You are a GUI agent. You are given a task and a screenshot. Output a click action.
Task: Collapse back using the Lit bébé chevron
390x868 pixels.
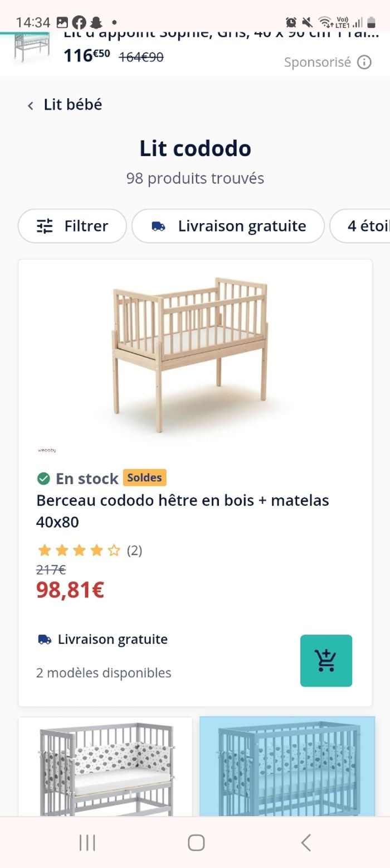(31, 104)
